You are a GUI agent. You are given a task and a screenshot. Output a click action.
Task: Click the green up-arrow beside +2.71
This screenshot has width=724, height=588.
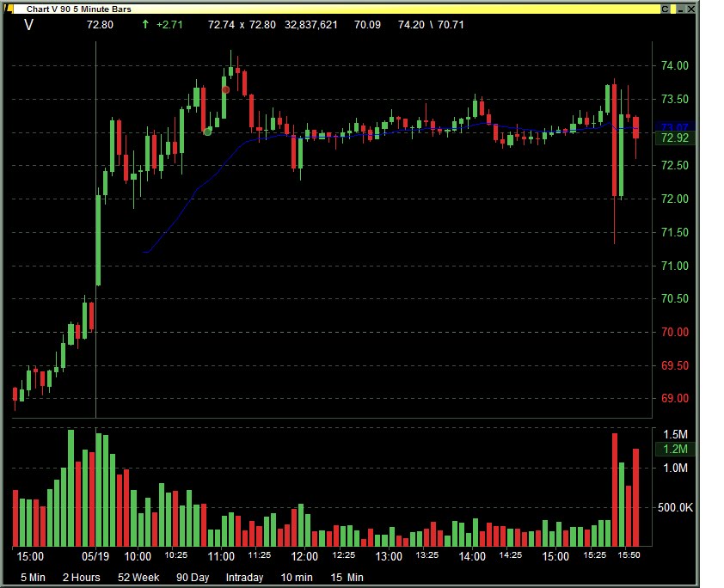tap(145, 24)
